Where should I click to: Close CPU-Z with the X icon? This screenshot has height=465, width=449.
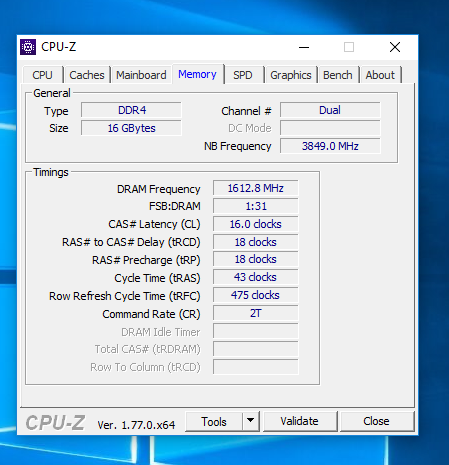click(395, 47)
